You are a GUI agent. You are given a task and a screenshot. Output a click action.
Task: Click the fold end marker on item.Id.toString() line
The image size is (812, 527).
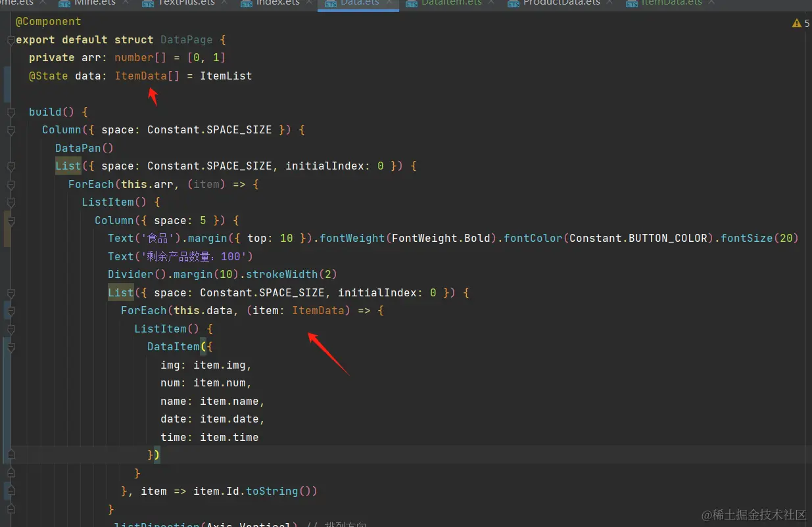[x=10, y=491]
